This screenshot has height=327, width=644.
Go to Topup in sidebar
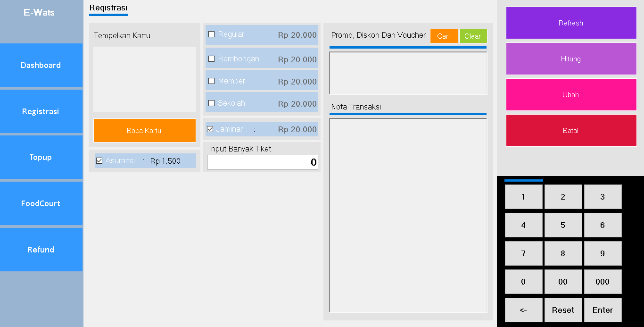click(41, 158)
